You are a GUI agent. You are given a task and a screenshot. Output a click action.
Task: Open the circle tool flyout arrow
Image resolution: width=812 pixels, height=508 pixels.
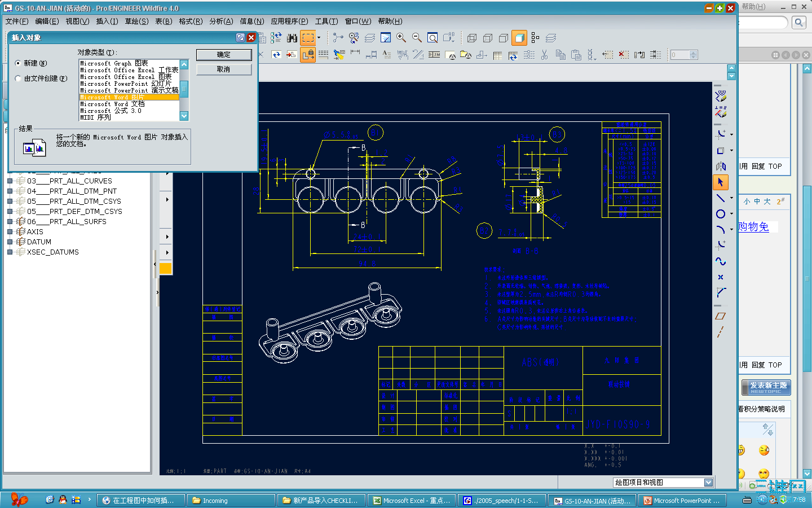click(731, 214)
